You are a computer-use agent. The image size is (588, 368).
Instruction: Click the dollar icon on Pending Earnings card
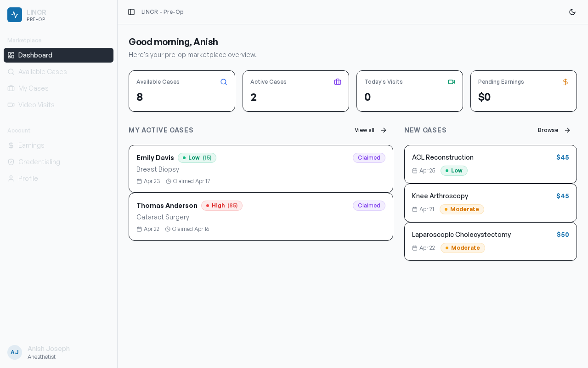point(565,82)
